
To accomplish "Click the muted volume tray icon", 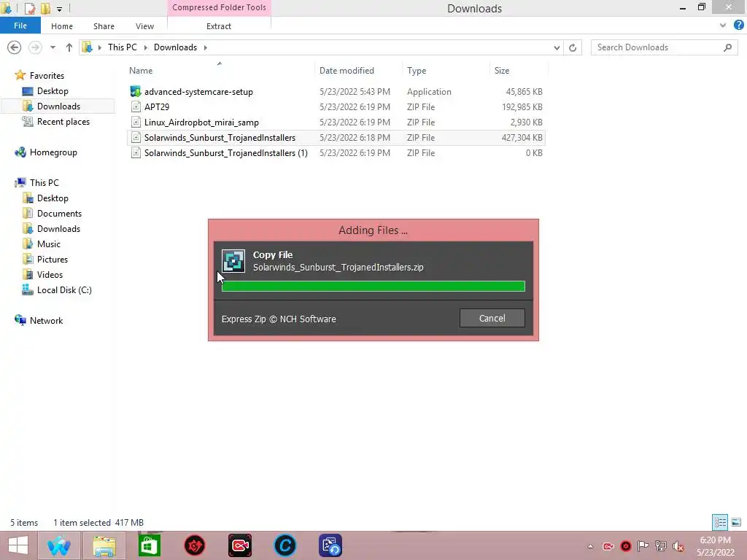I will (x=678, y=546).
